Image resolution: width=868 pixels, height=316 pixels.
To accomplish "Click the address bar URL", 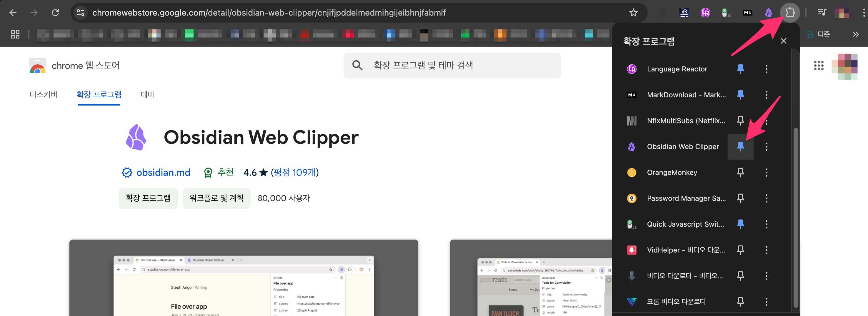I will [269, 13].
